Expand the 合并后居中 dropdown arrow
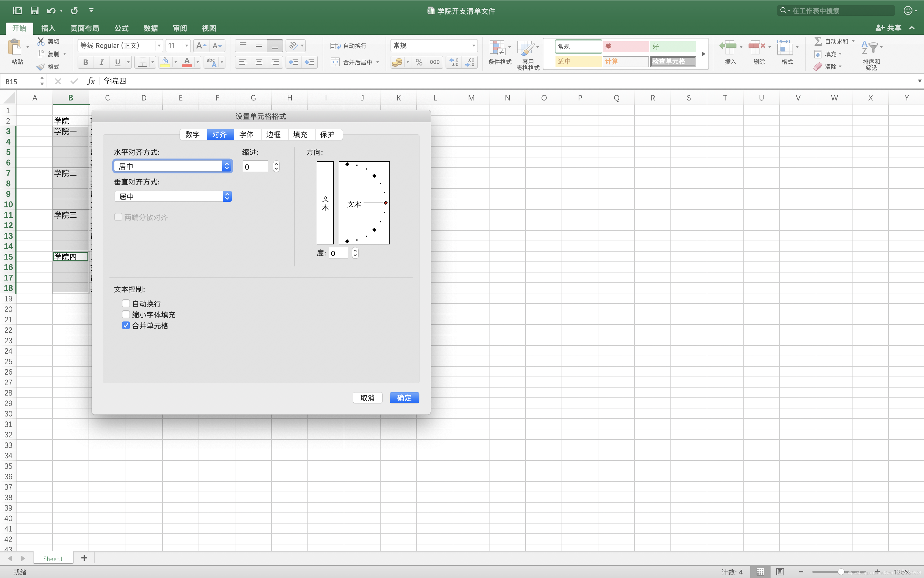This screenshot has width=924, height=578. [x=378, y=62]
